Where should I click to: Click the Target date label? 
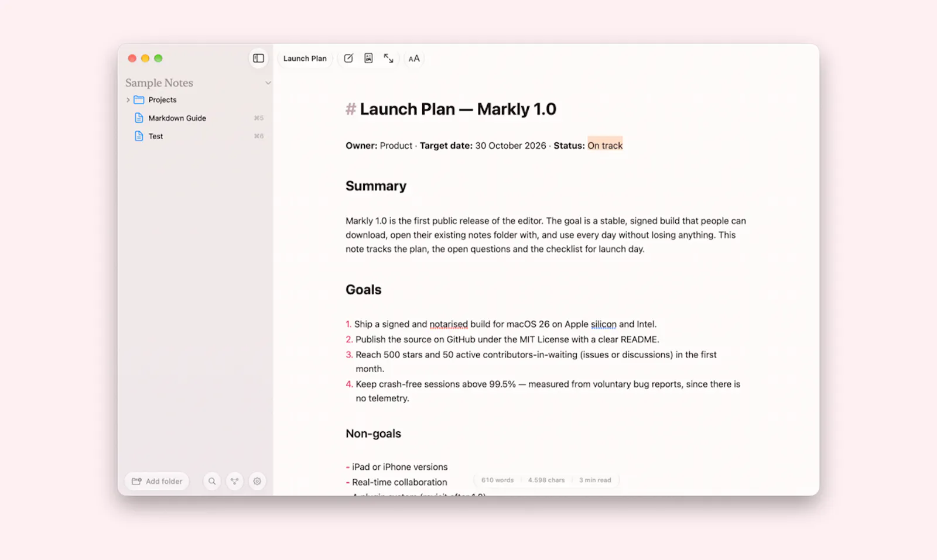pyautogui.click(x=446, y=146)
